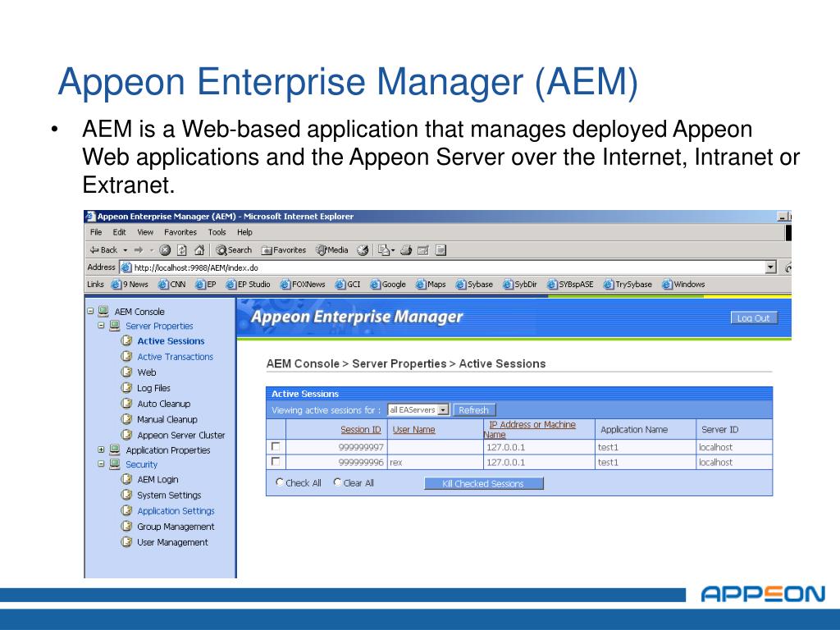Check the session 999999996 checkbox
The image size is (840, 630).
276,461
